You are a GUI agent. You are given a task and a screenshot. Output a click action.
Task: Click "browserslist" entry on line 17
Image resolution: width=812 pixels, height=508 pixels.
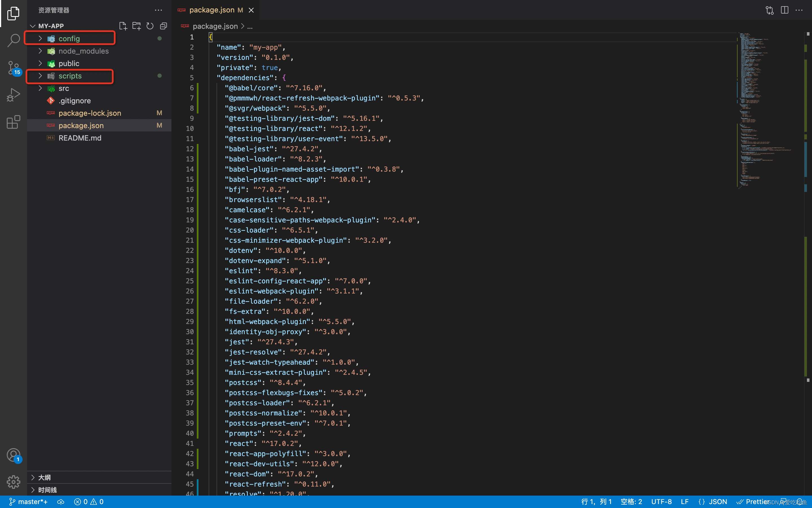(277, 200)
